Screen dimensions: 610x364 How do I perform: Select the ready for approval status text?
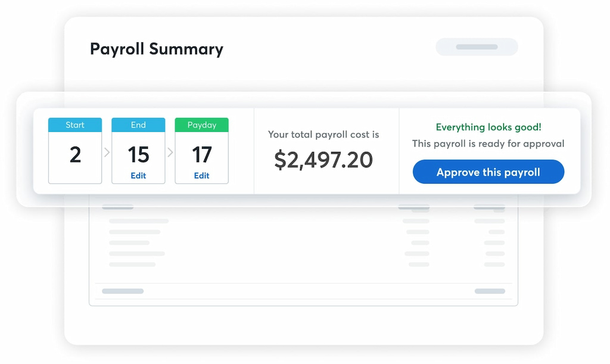click(488, 144)
